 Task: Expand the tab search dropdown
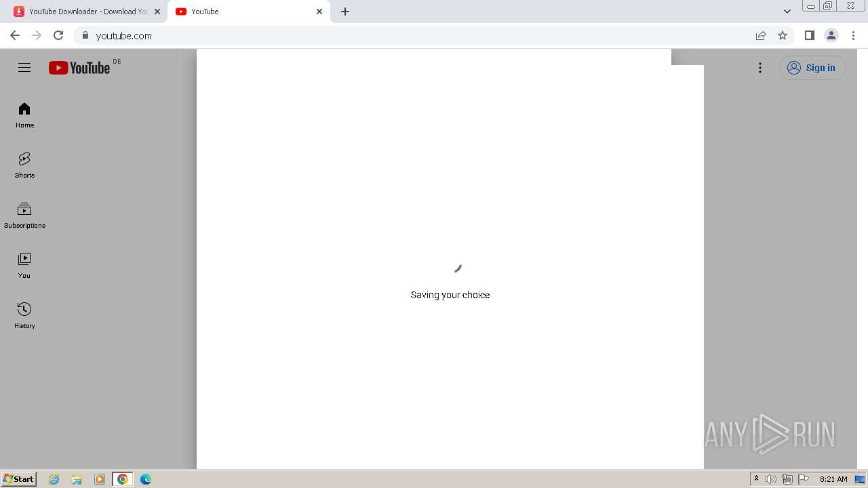[x=787, y=12]
